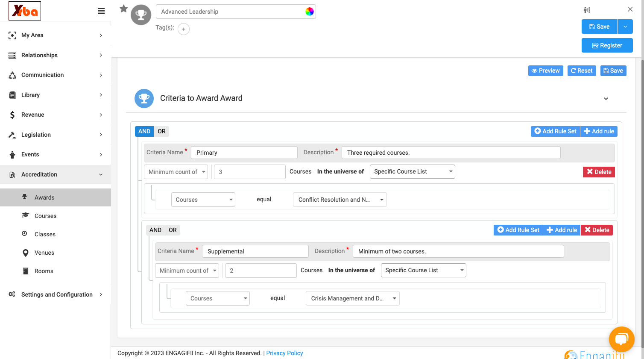The width and height of the screenshot is (644, 359).
Task: Select Awards in the Accreditation submenu
Action: tap(56, 197)
